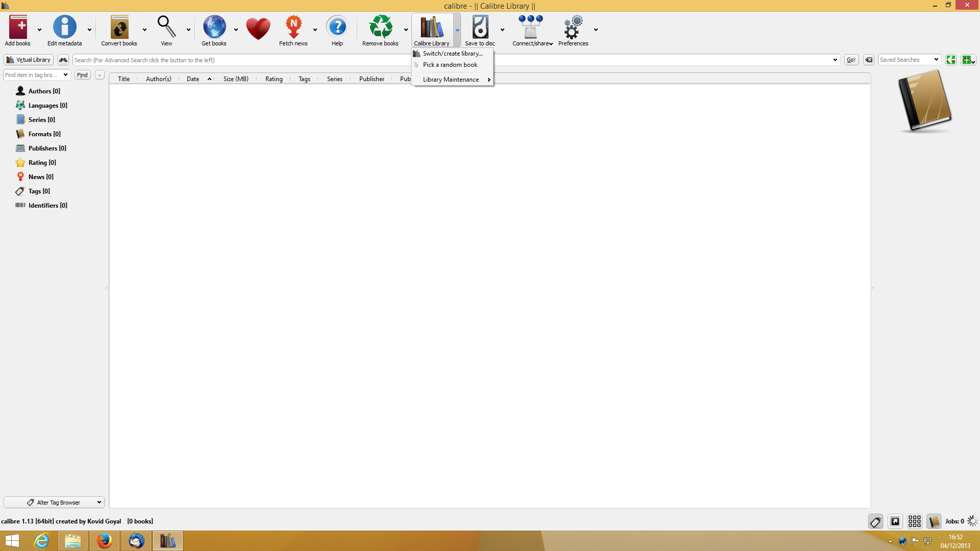Open the Add books dropdown arrow
Viewport: 980px width, 551px height.
coord(39,30)
